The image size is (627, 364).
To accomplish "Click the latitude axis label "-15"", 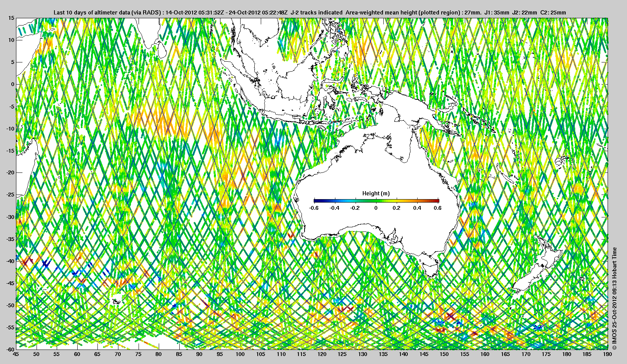I will click(10, 150).
